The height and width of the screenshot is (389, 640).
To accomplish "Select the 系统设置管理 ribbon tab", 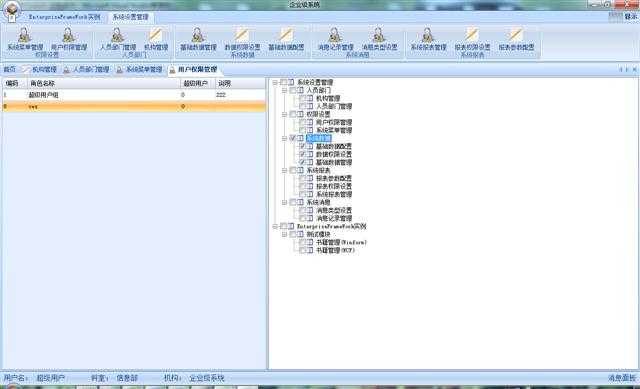I will (x=131, y=17).
